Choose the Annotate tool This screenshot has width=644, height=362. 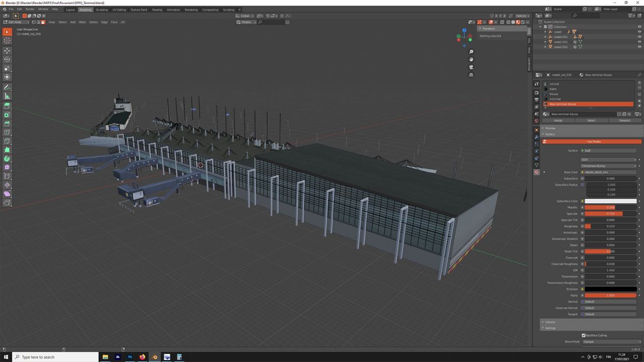coord(7,87)
